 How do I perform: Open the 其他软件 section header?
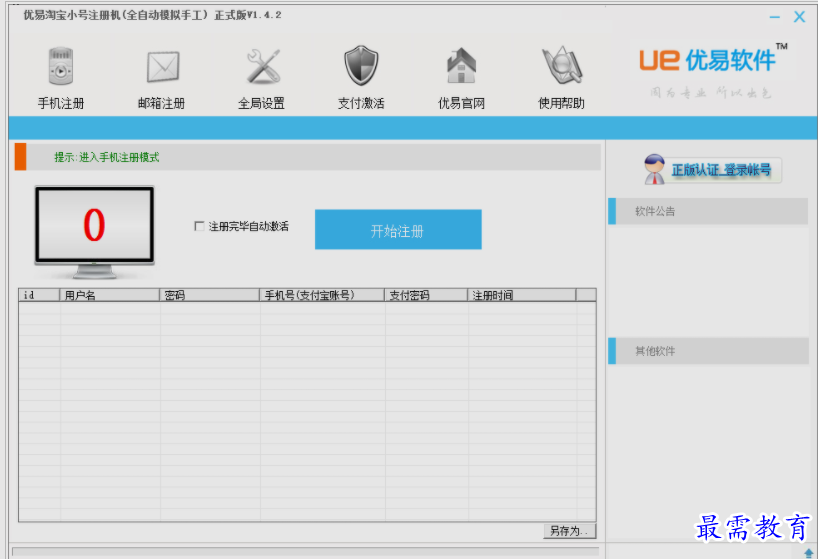(x=708, y=351)
